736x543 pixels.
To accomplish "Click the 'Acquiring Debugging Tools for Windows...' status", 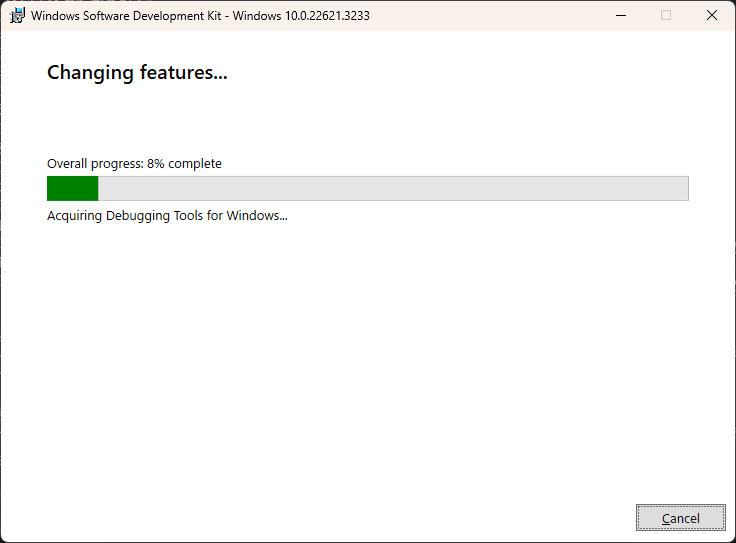I will (x=167, y=216).
